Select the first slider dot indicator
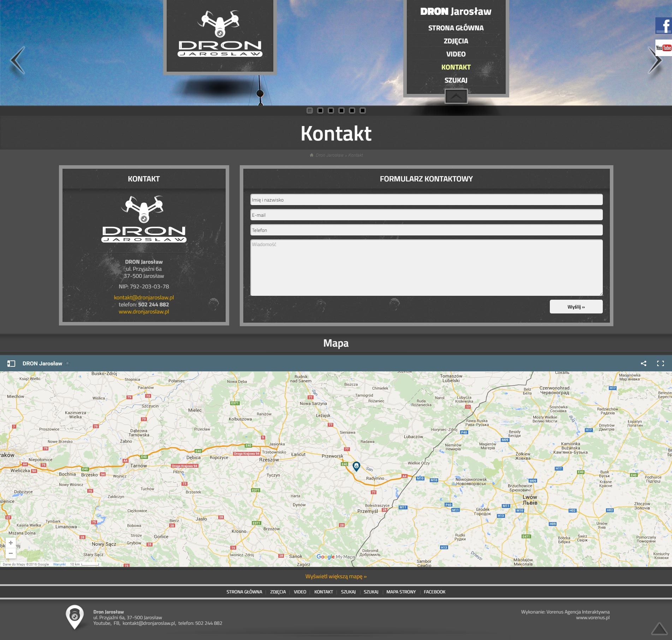The width and height of the screenshot is (672, 640). click(x=310, y=110)
